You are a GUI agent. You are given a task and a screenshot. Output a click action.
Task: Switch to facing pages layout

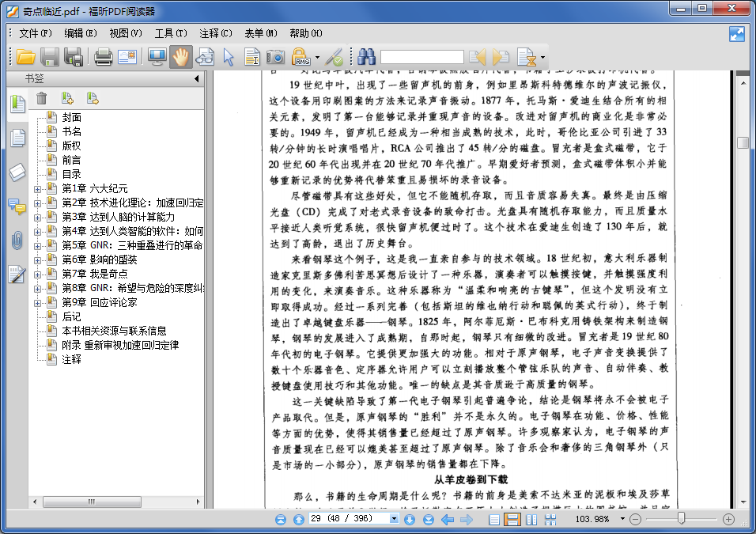(x=531, y=520)
